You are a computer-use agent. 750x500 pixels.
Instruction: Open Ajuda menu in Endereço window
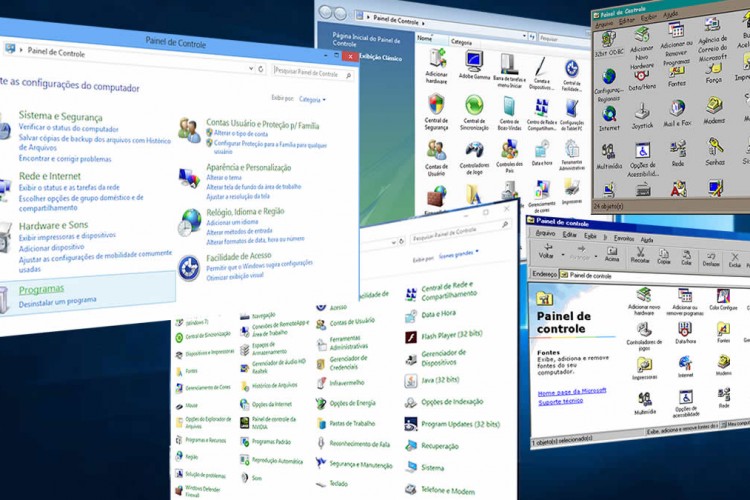pyautogui.click(x=647, y=239)
